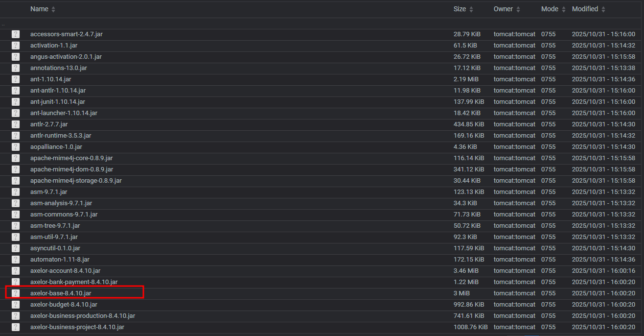Click the file icon for aopalliance-1.0.jar
The width and height of the screenshot is (644, 336).
(16, 147)
